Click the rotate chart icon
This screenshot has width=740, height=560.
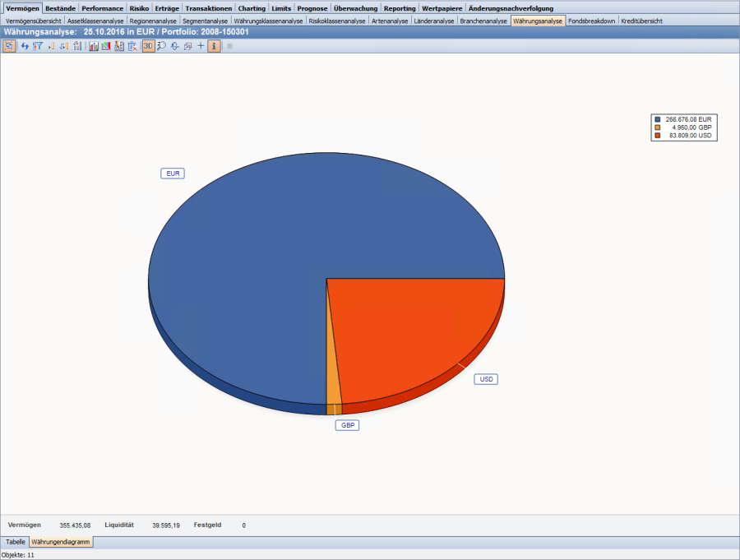pos(174,46)
